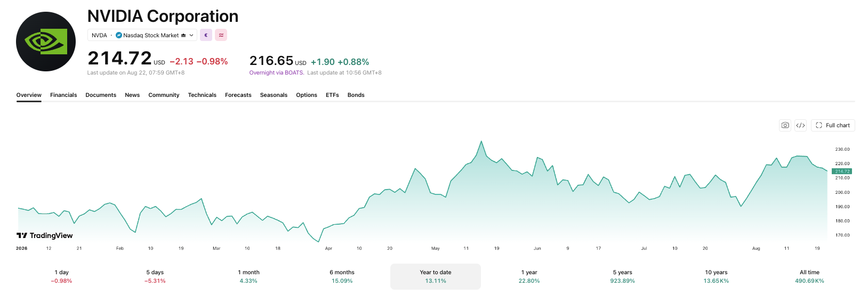Click the Aug date label on time axis
Image resolution: width=868 pixels, height=303 pixels.
coord(756,248)
